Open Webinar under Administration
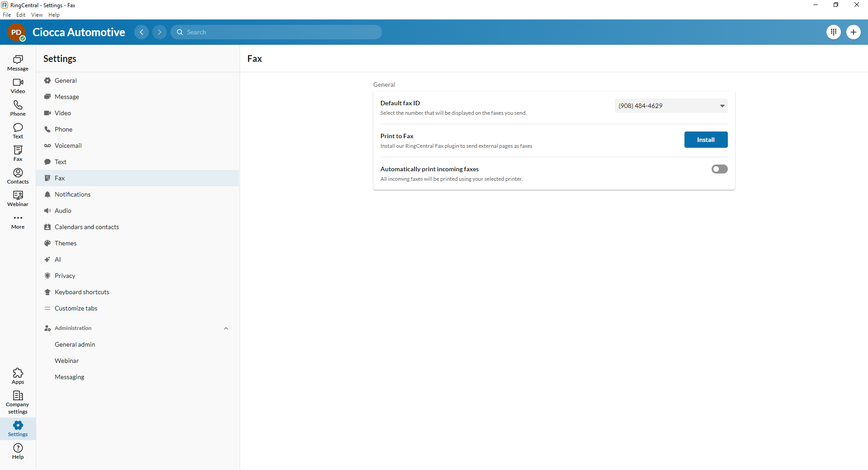 138,361
